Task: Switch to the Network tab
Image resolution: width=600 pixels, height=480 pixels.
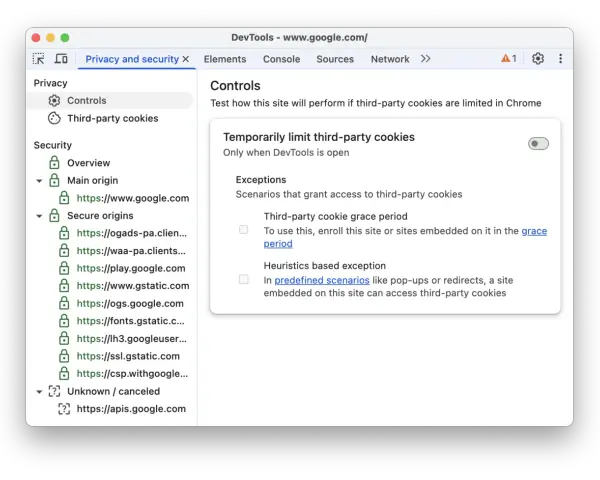Action: (390, 59)
